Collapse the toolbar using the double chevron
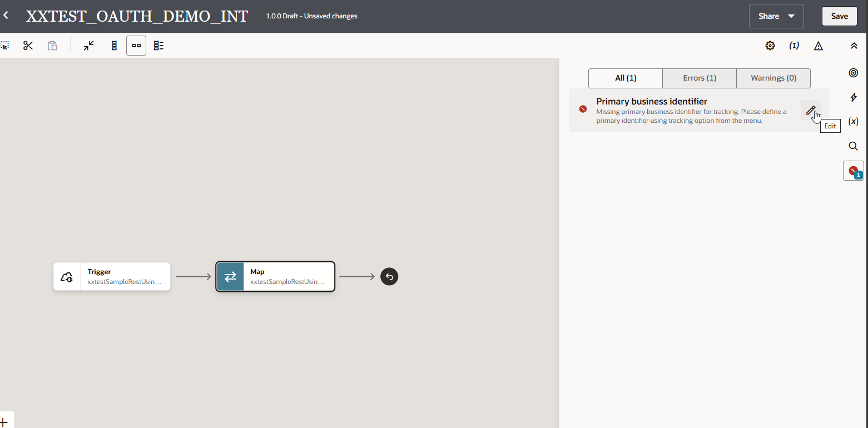 pos(854,46)
